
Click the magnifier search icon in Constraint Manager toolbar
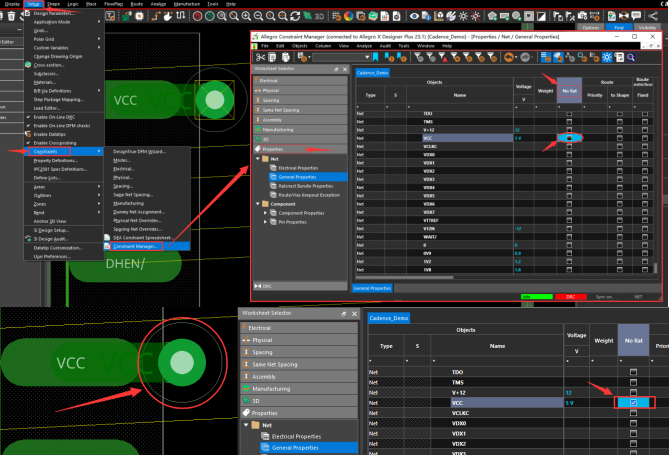click(631, 57)
